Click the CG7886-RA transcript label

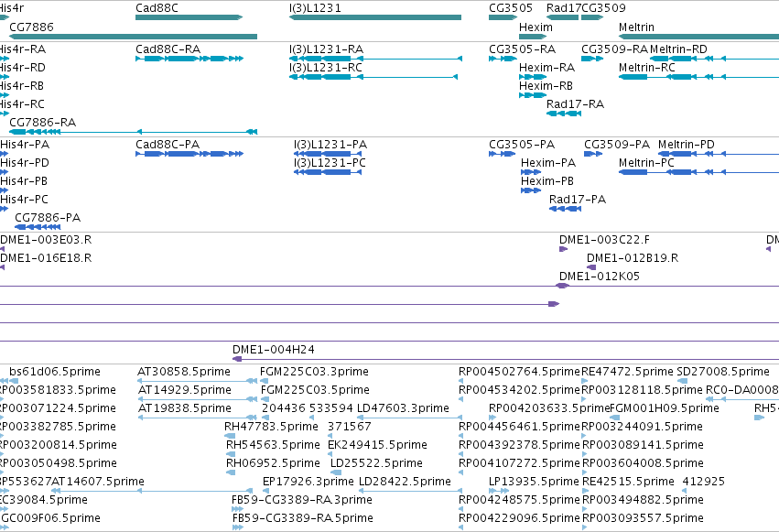pos(43,122)
